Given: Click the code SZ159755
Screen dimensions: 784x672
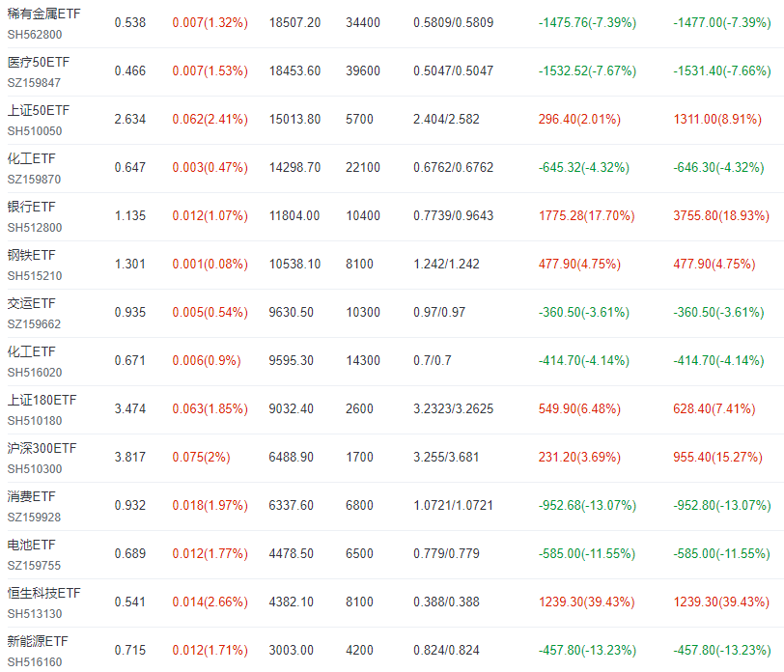Looking at the screenshot, I should [x=34, y=566].
